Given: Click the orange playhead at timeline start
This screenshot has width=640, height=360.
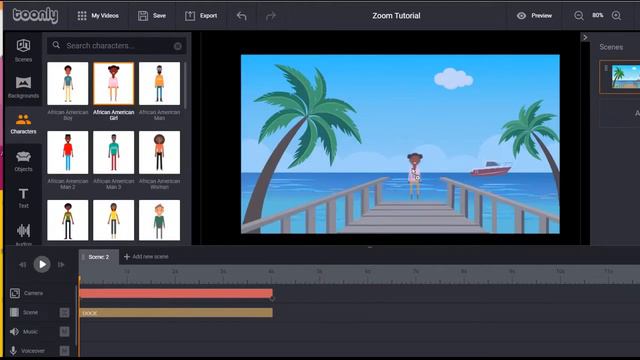Looking at the screenshot, I should 79,280.
